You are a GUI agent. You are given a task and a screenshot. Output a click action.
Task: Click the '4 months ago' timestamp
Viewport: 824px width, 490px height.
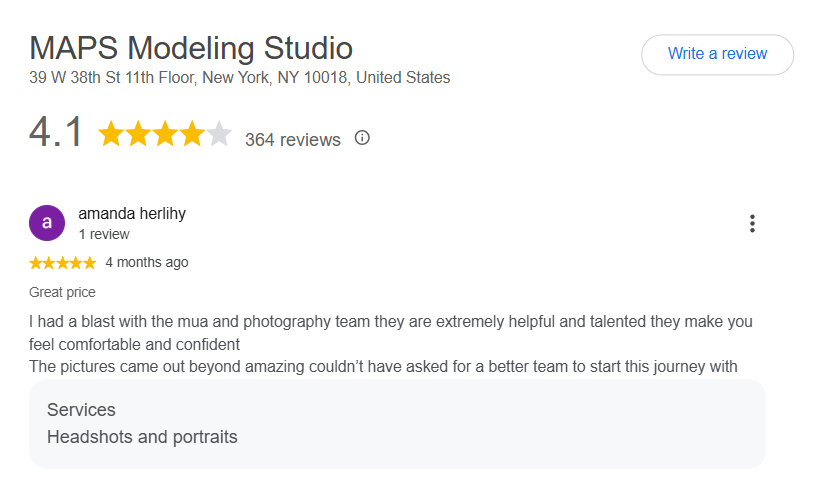tap(147, 262)
